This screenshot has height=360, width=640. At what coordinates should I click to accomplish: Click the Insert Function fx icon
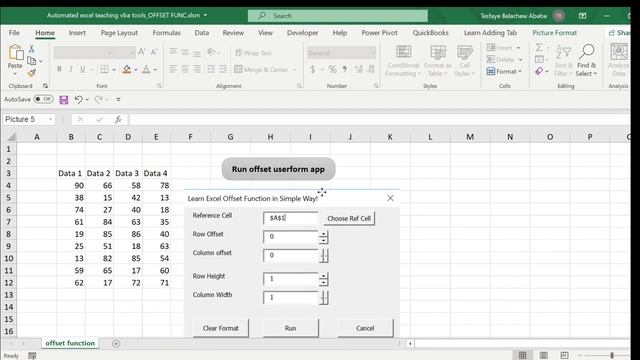coord(118,119)
